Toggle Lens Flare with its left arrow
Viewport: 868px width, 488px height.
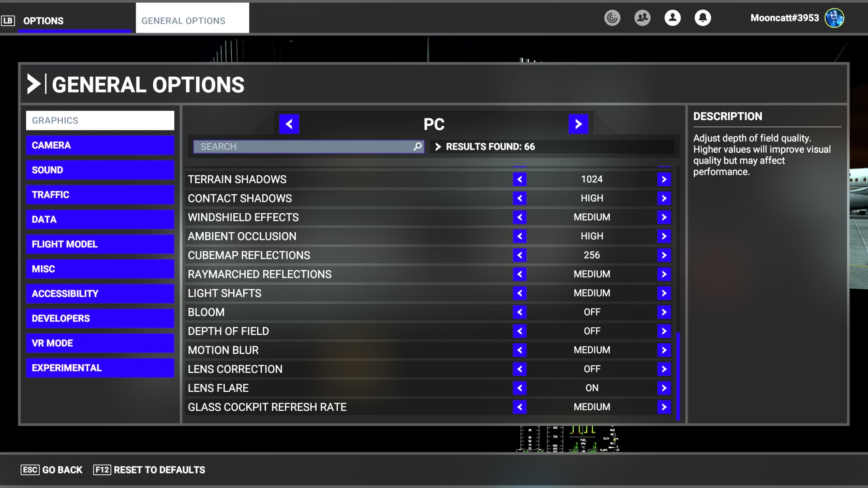pos(519,388)
